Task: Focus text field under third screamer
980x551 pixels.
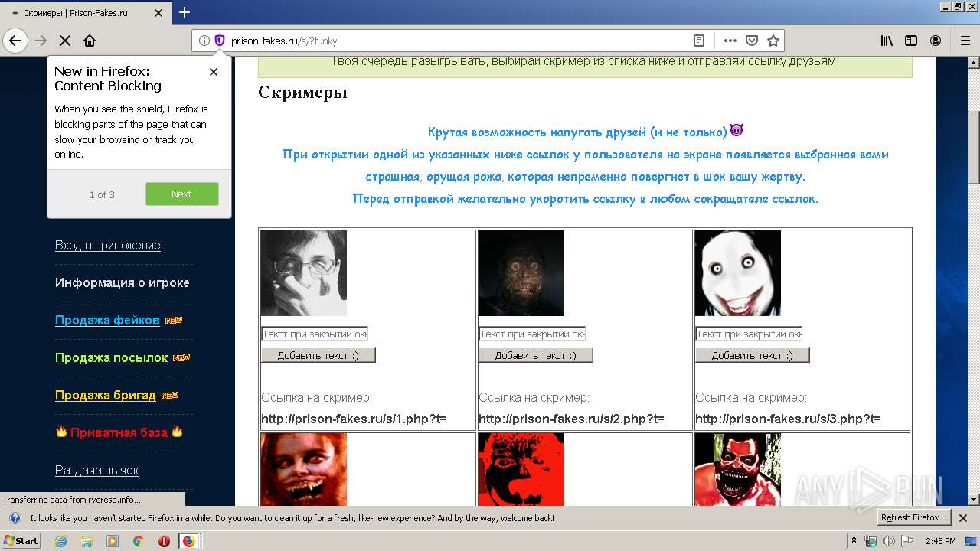Action: (x=749, y=334)
